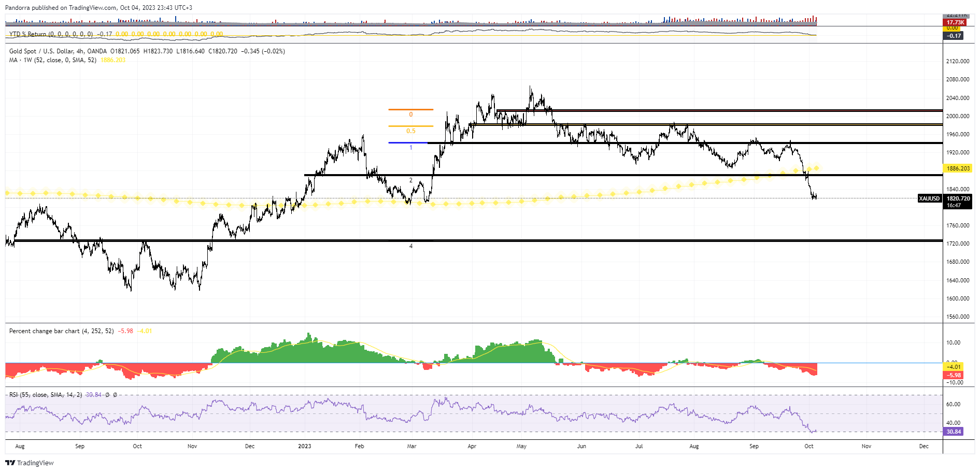Click the O1821.065 open value in legend
This screenshot has height=472, width=980.
point(125,51)
